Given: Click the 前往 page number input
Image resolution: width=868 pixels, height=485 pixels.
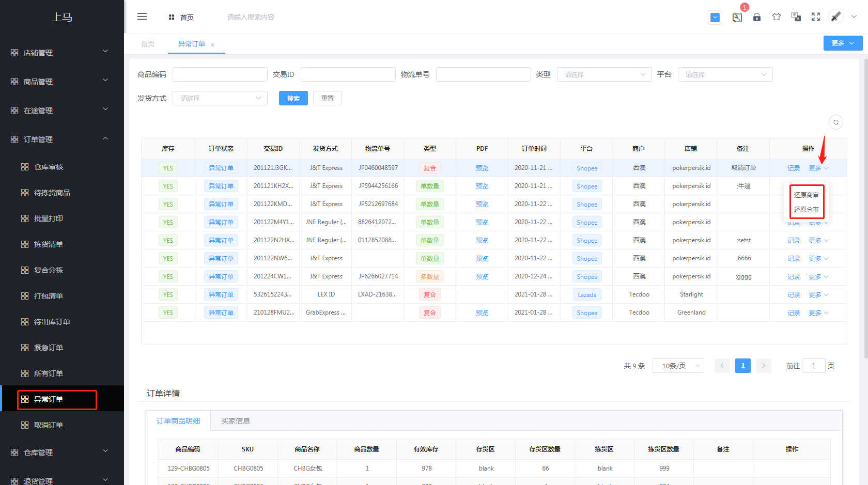Looking at the screenshot, I should click(x=813, y=366).
